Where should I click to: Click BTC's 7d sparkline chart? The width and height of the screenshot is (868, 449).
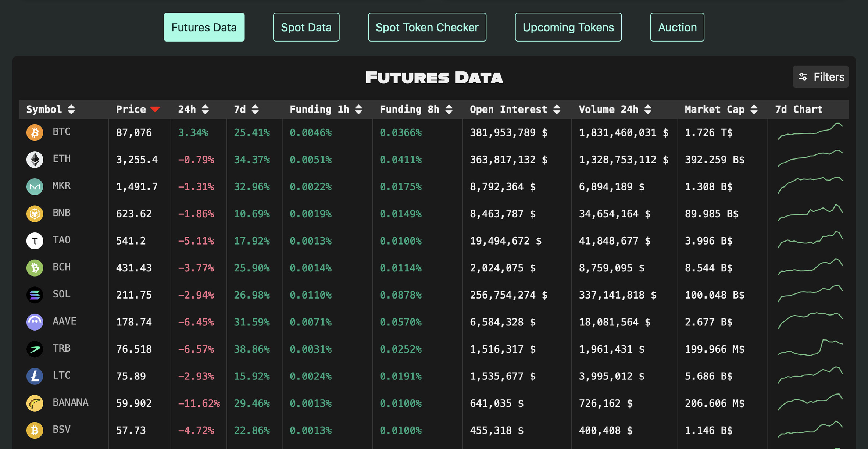[810, 132]
